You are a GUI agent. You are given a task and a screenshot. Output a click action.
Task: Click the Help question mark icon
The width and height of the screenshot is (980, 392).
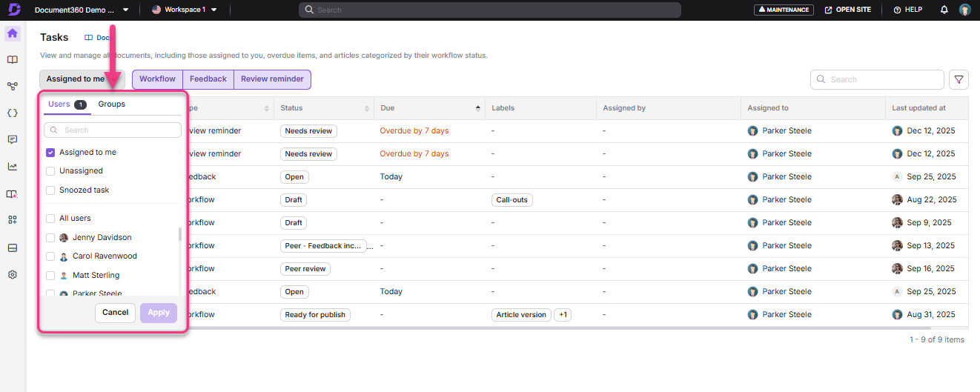coord(897,10)
